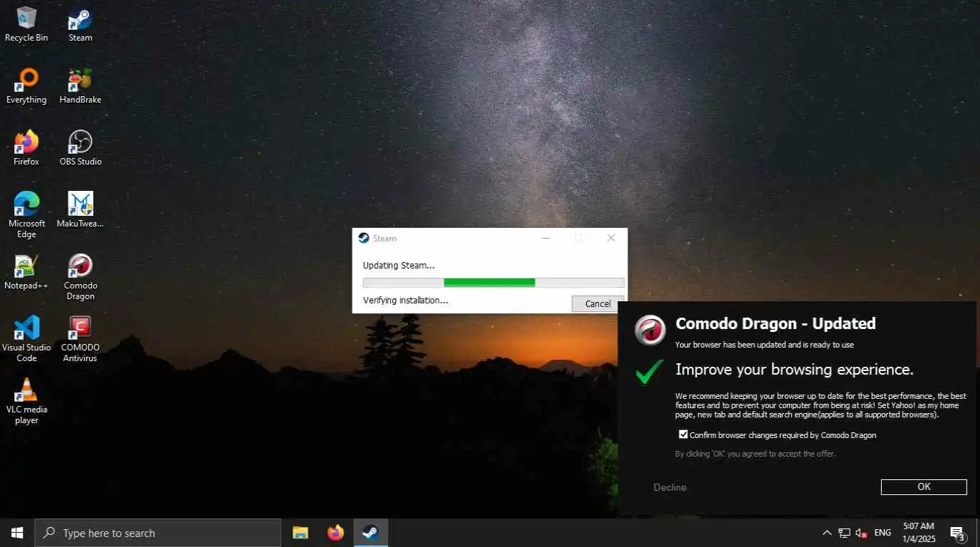Click the network status tray icon
Screen dimensions: 980x547
click(x=844, y=533)
